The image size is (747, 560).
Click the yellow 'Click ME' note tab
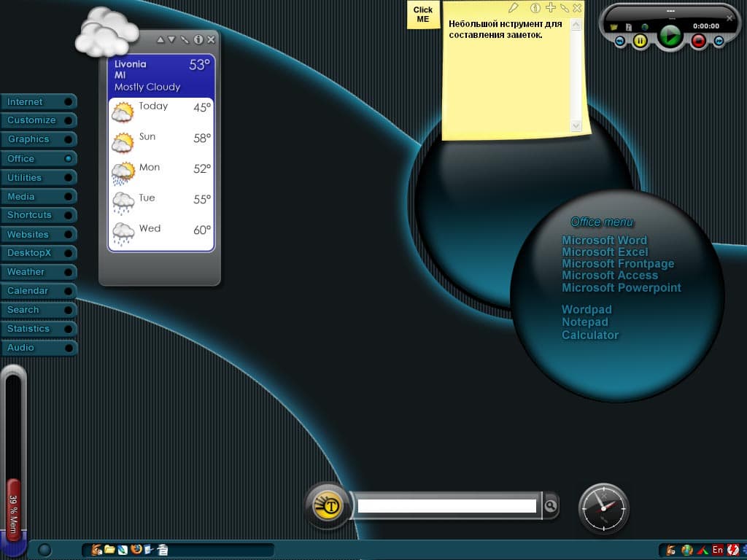tap(423, 15)
